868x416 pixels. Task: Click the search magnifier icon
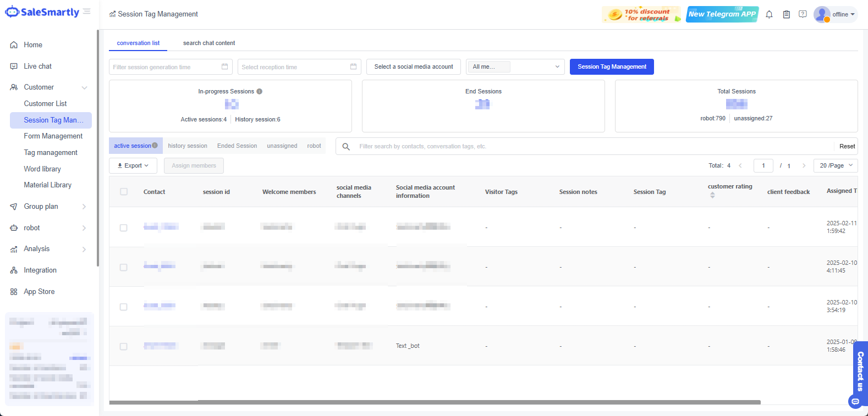coord(346,147)
